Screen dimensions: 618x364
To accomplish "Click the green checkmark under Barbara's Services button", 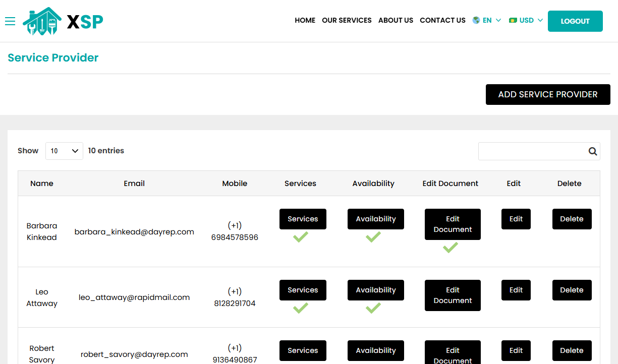I will (300, 236).
